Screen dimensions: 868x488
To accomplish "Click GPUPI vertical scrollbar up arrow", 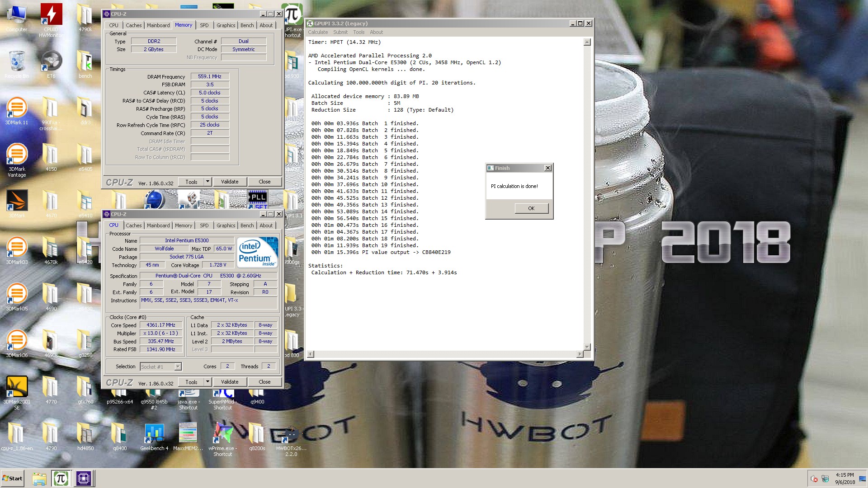I will point(587,42).
